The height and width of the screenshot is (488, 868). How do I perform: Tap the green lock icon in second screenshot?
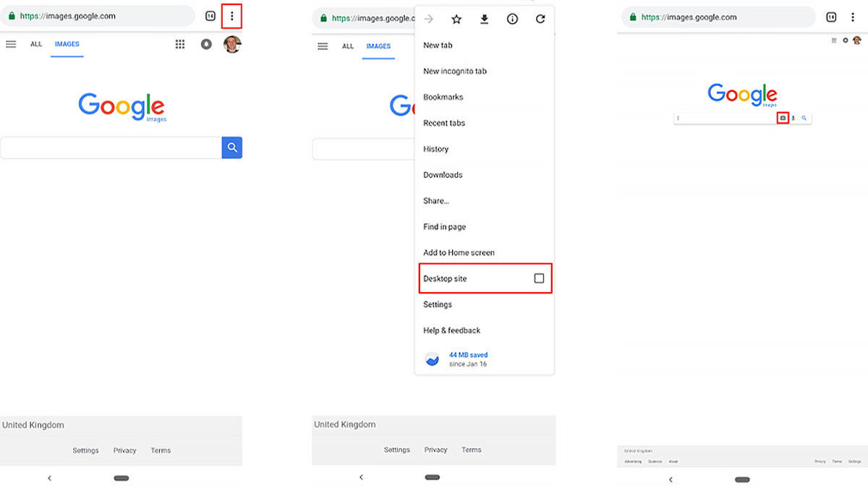point(324,18)
